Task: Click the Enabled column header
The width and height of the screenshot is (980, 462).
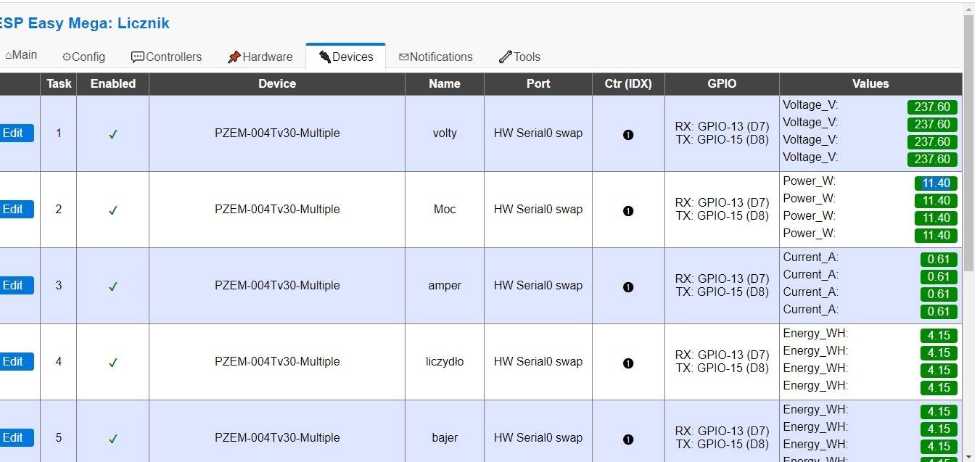Action: click(113, 84)
